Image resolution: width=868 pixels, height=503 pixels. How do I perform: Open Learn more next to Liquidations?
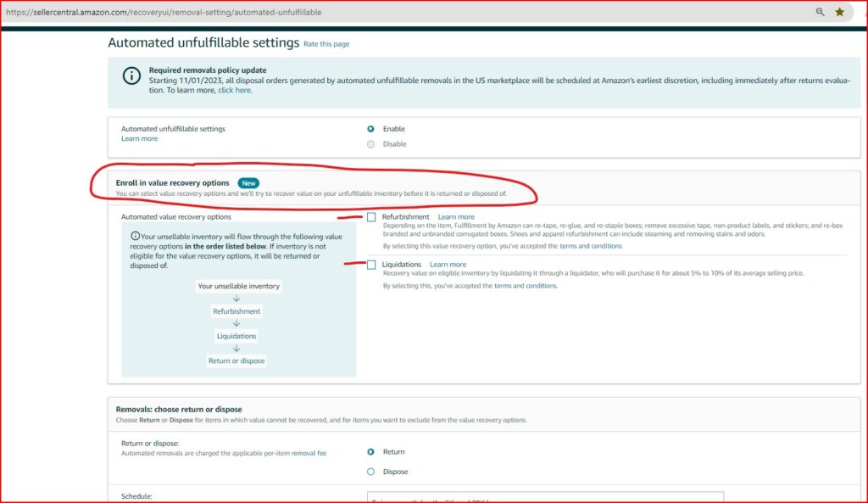click(448, 265)
